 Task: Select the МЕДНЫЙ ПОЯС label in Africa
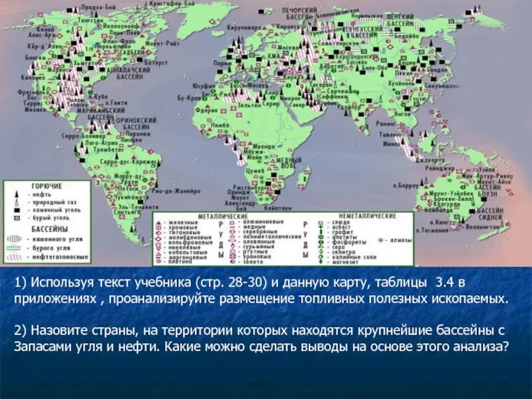289,163
